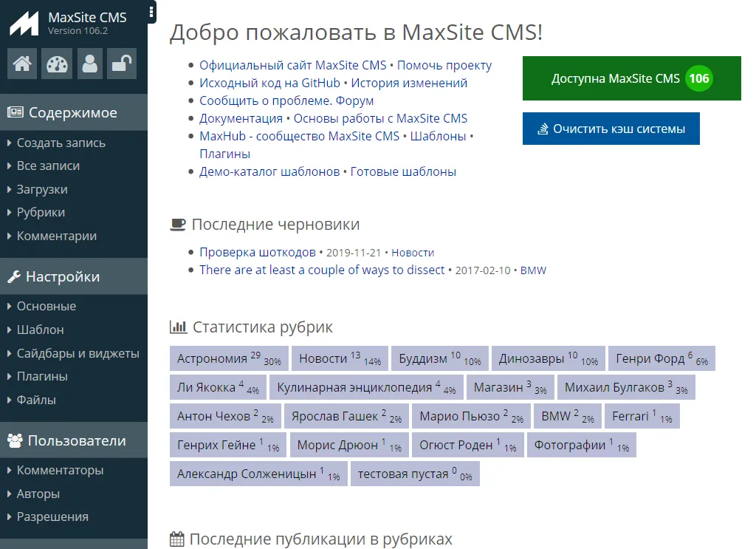This screenshot has height=549, width=756.
Task: Click the green 106 version badge
Action: (698, 78)
